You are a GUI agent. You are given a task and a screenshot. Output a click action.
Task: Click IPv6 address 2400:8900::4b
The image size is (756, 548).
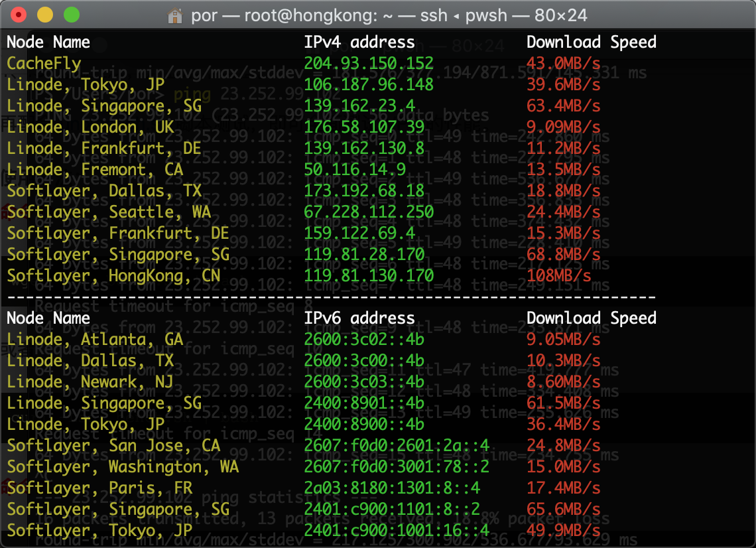(364, 424)
